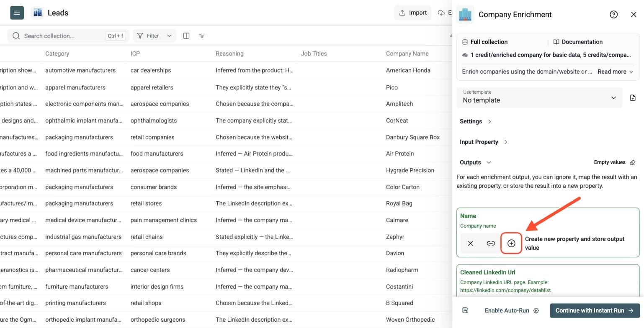Open the Use template dropdown
The image size is (644, 328).
pos(539,97)
